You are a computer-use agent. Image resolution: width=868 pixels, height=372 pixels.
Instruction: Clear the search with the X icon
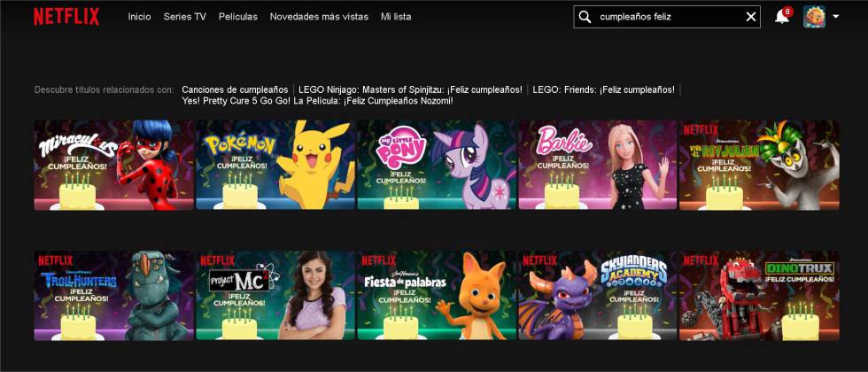(751, 17)
